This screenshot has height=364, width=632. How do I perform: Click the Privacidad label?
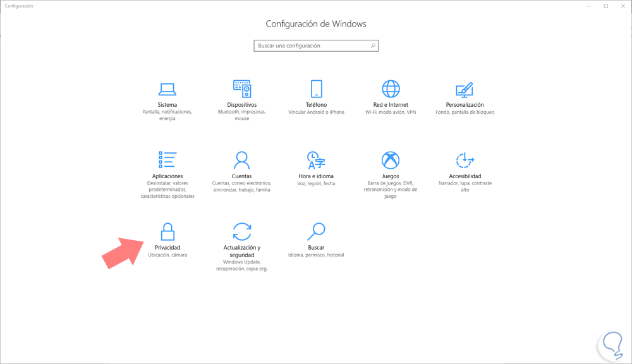(x=167, y=248)
